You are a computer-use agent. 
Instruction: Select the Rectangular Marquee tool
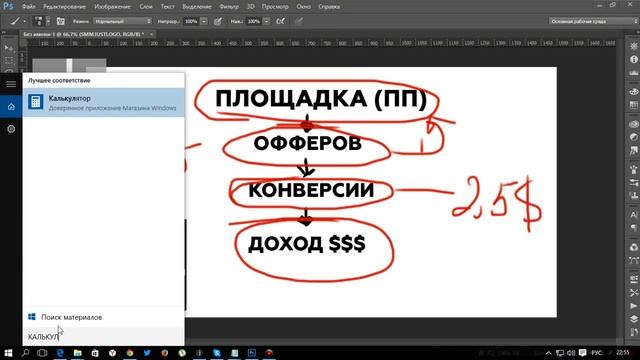click(9, 60)
